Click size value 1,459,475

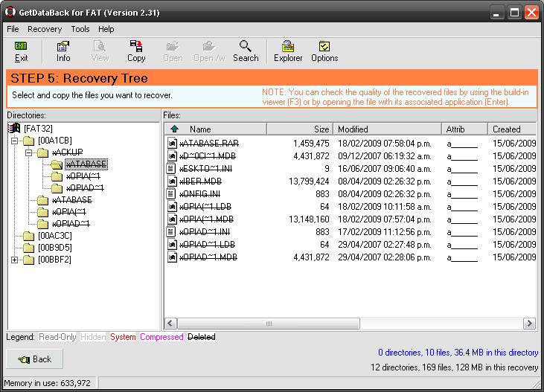coord(311,144)
